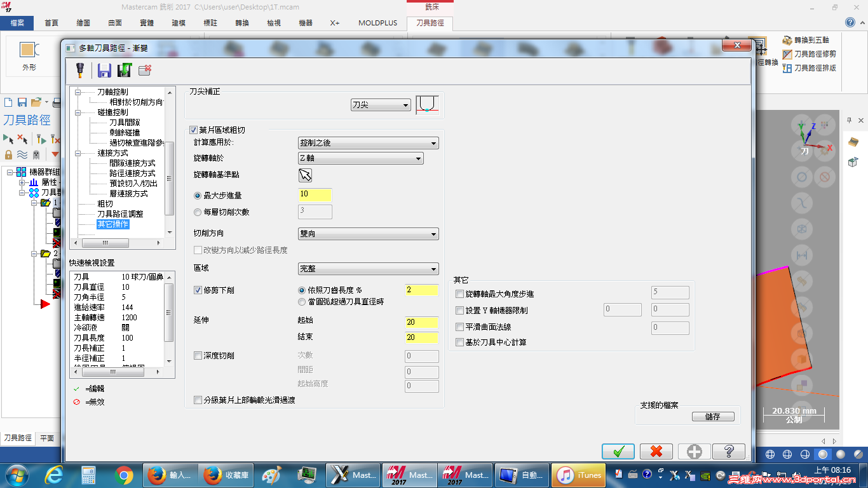The height and width of the screenshot is (488, 868).
Task: Click the 延伸 起始 input field
Action: [x=422, y=322]
